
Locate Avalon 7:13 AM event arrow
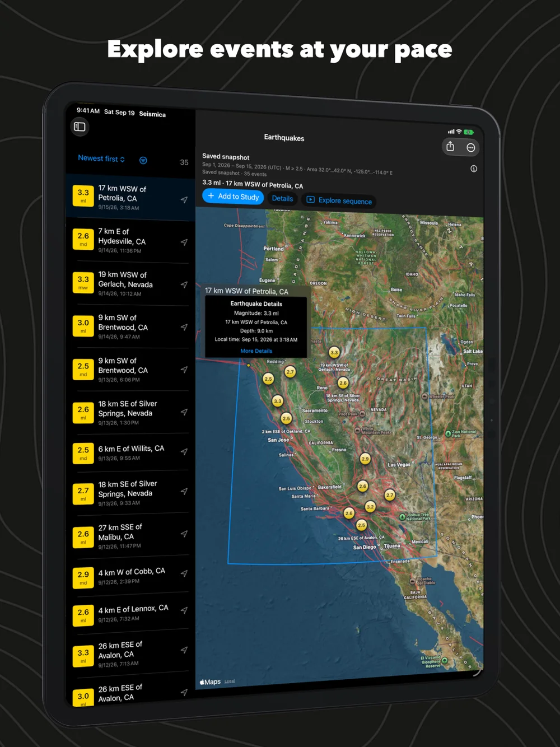[184, 651]
